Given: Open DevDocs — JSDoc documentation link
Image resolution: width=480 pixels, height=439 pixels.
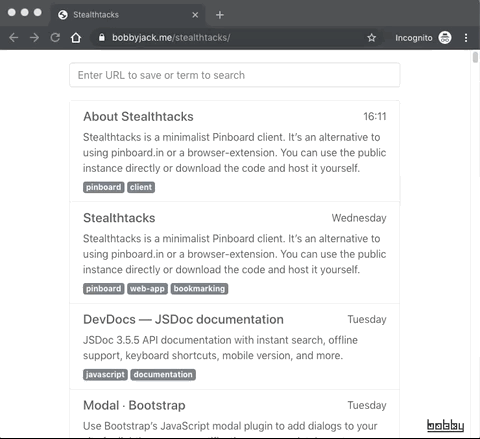Looking at the screenshot, I should (183, 319).
